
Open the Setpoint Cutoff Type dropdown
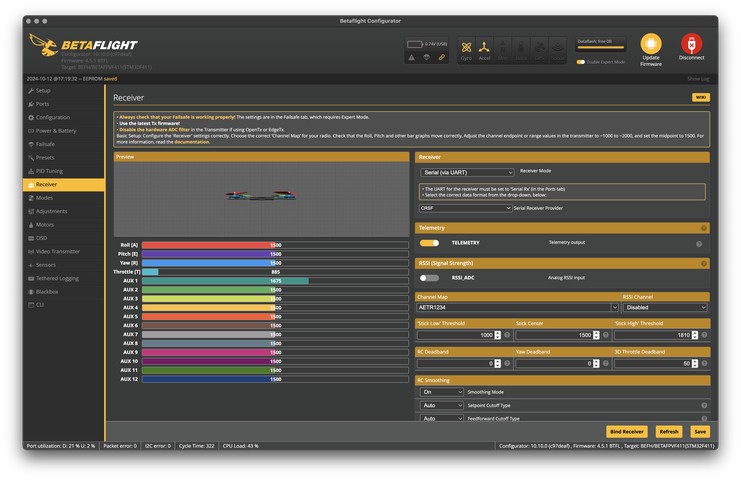click(x=441, y=405)
